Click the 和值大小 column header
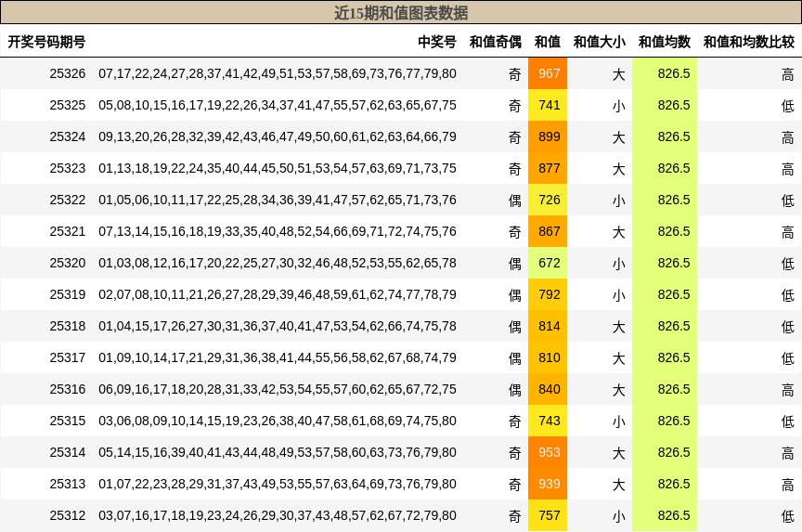 coord(600,42)
